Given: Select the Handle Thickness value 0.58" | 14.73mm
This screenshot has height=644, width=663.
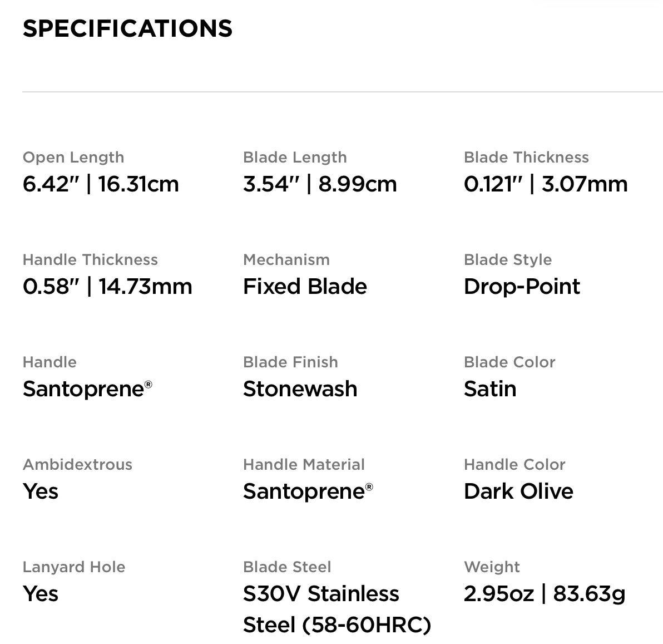Looking at the screenshot, I should (107, 287).
